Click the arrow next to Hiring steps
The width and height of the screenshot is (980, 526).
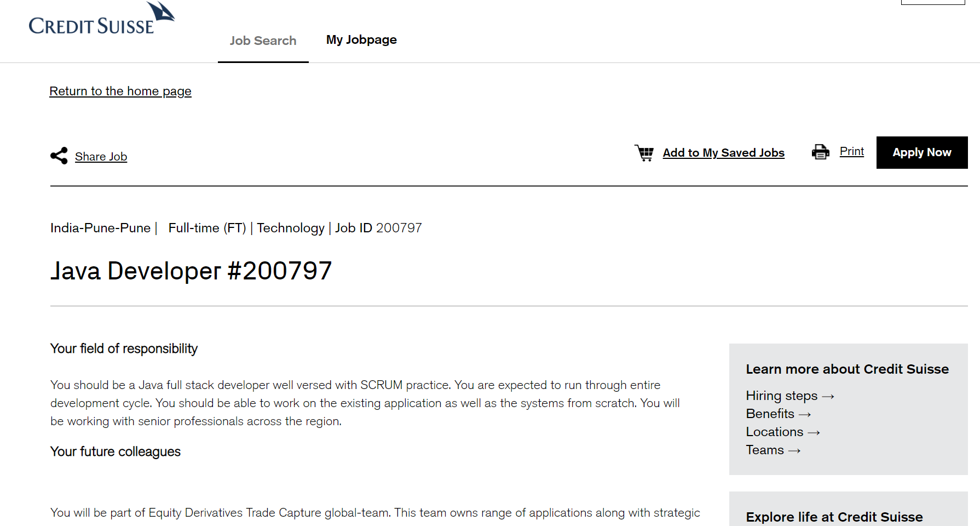(828, 396)
